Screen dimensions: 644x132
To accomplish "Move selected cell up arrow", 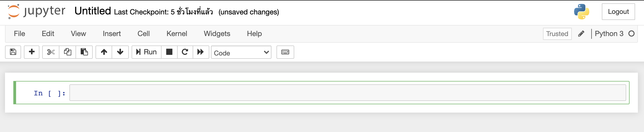I will click(x=104, y=52).
